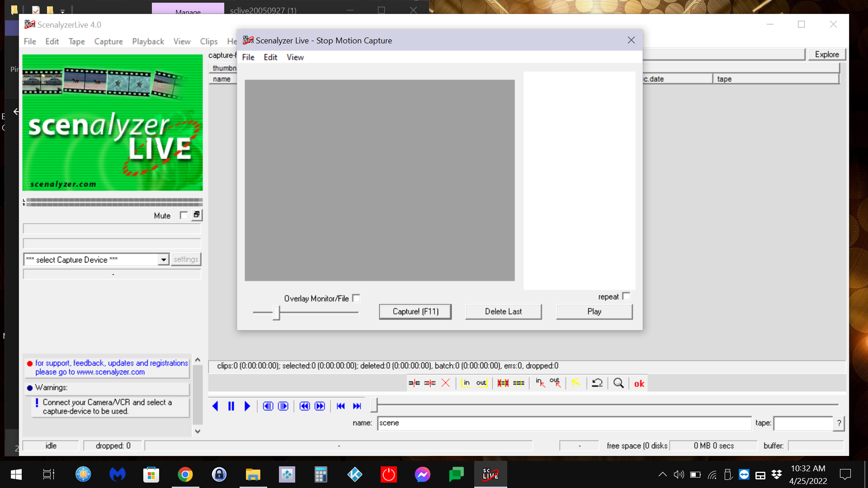Close the Stop Motion Capture dialog
Screen dimensions: 868x488
[631, 40]
